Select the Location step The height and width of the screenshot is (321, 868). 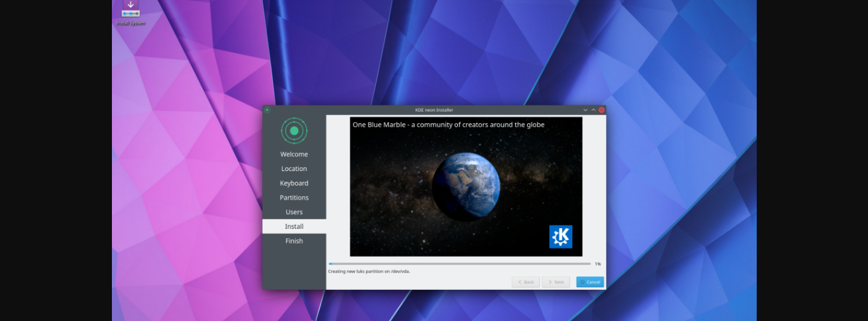coord(294,169)
